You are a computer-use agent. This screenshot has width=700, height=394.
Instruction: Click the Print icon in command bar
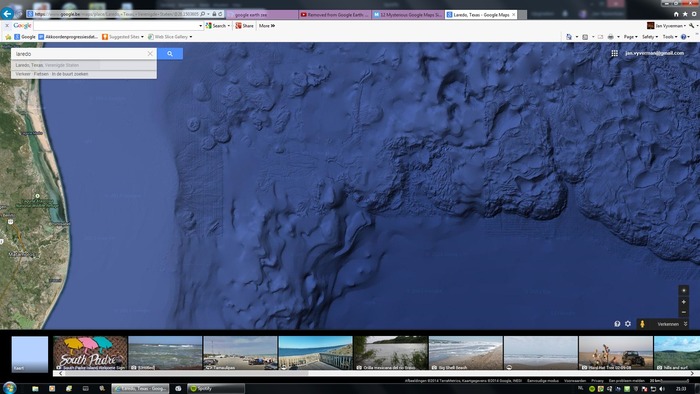click(x=610, y=37)
